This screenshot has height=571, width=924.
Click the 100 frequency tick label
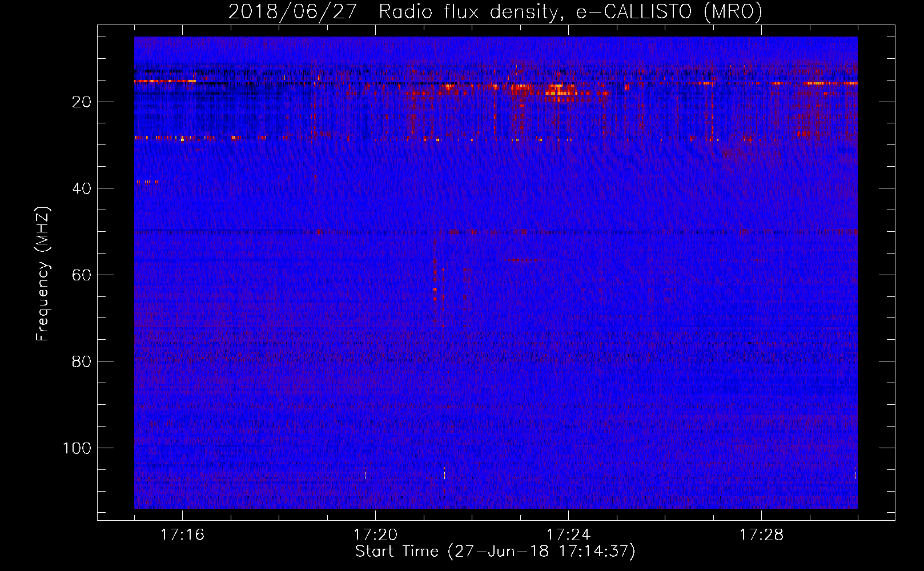click(77, 448)
